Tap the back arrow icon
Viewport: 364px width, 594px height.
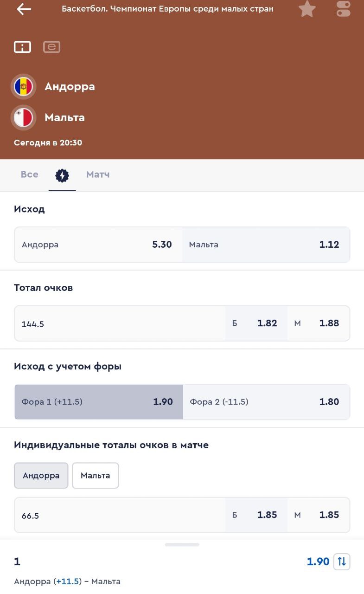pyautogui.click(x=24, y=9)
